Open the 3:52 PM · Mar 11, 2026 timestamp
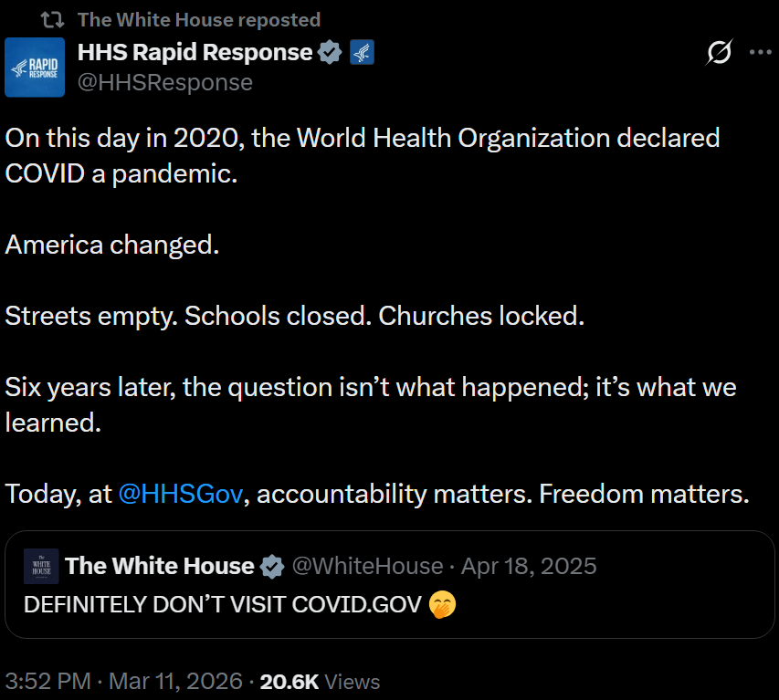This screenshot has width=779, height=700. coord(124,681)
